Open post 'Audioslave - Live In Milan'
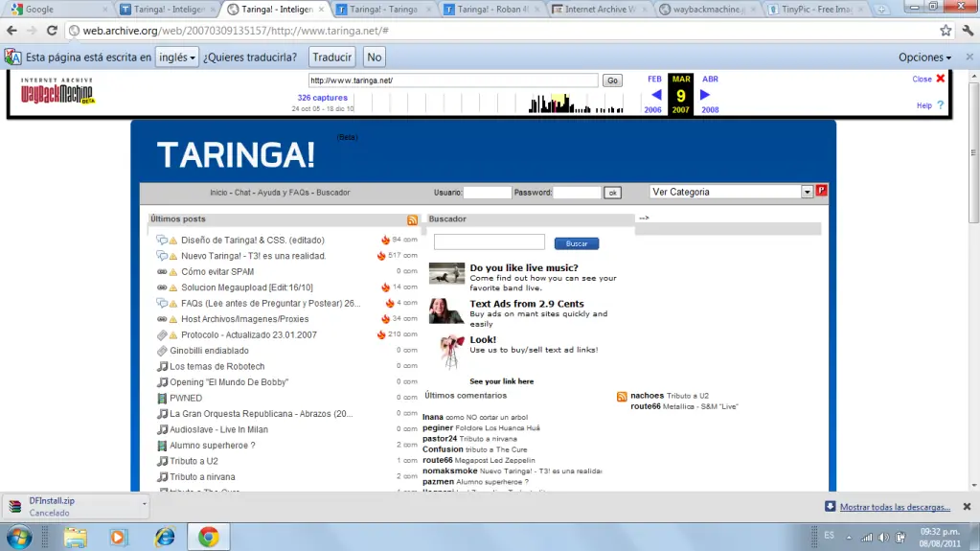Screen dimensions: 980x551 (218, 429)
